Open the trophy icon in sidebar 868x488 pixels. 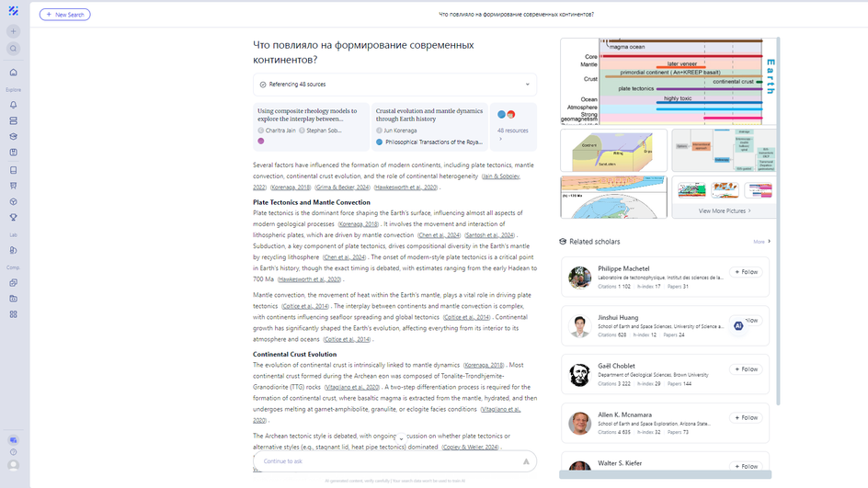click(x=13, y=218)
